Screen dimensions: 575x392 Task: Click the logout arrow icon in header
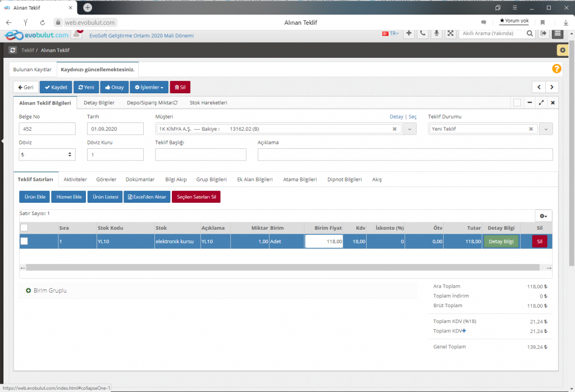tap(544, 34)
